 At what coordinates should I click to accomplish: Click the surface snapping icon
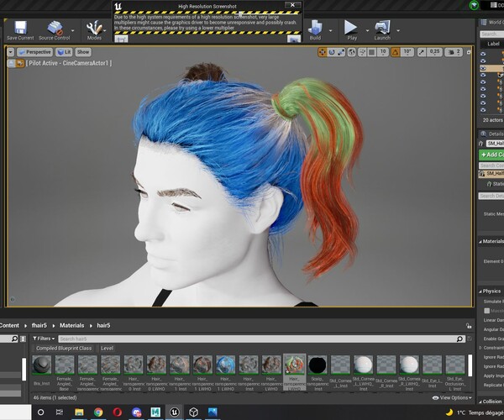pyautogui.click(x=362, y=52)
